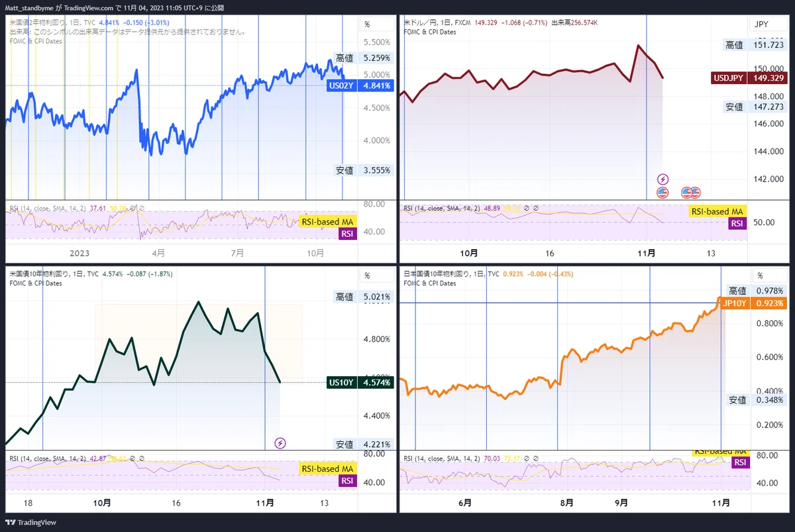The width and height of the screenshot is (795, 532).
Task: Click the lightning bolt icon in US10Y chart
Action: 280,443
